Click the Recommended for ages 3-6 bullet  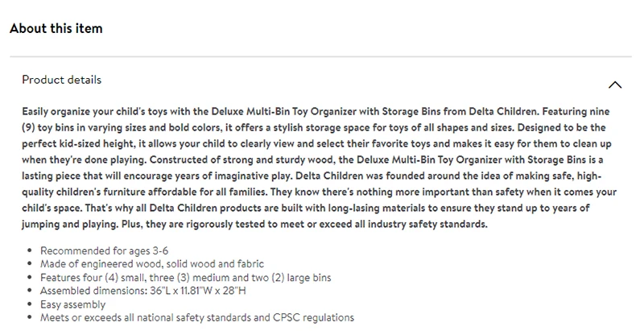click(105, 250)
